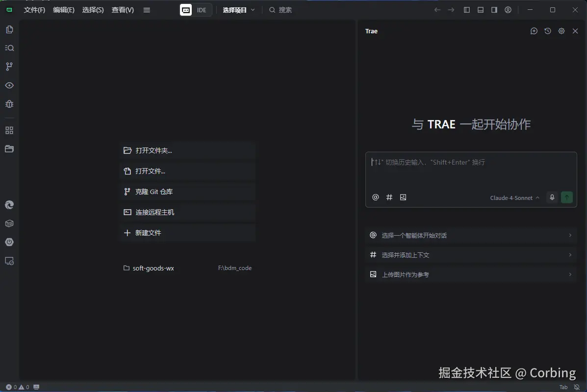Close the Trae chat panel
The image size is (587, 392).
[575, 31]
